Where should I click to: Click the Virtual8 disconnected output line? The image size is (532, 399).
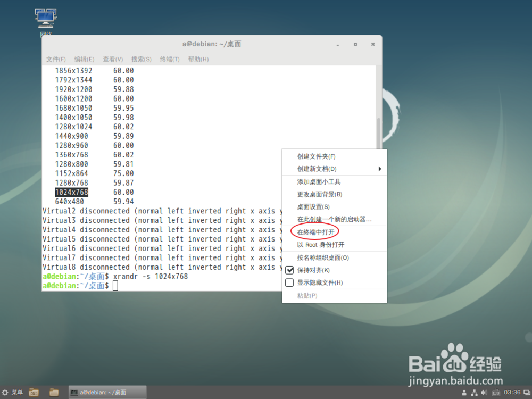point(162,268)
